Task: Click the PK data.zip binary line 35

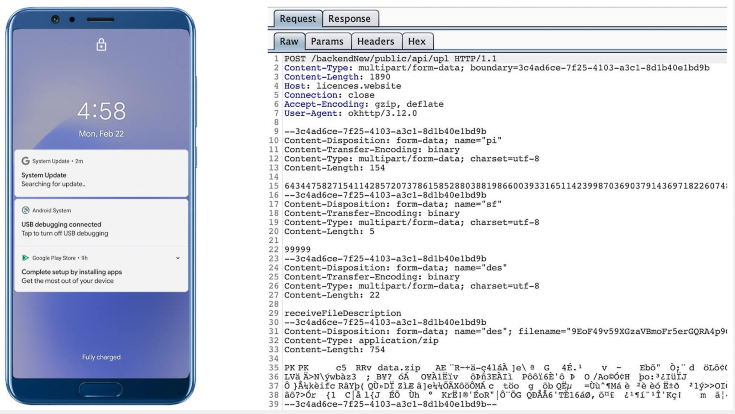Action: (x=505, y=368)
